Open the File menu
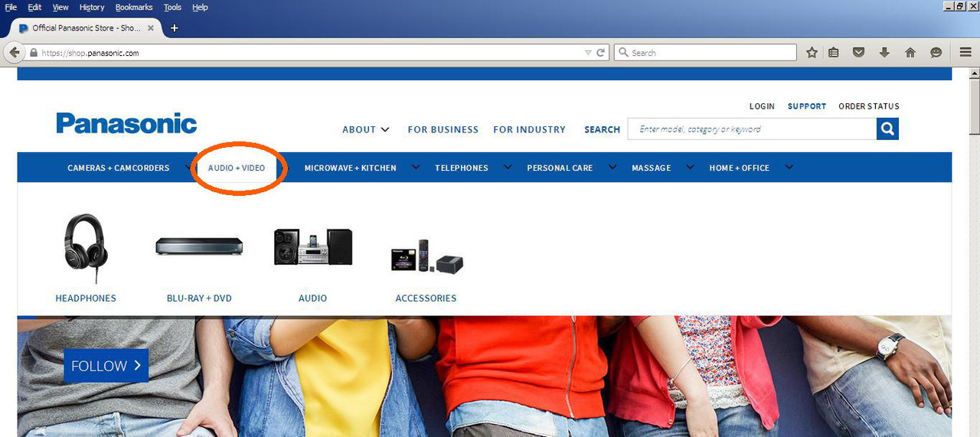 [11, 7]
